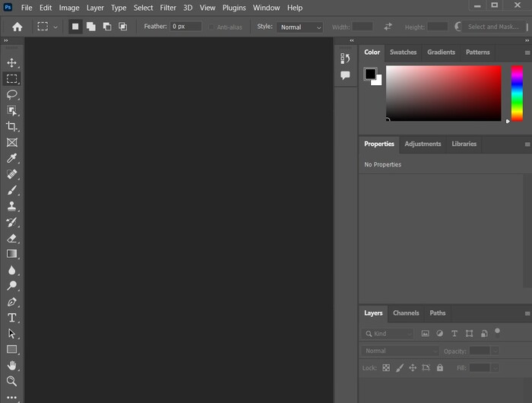Click the Feather input field
The width and height of the screenshot is (532, 403).
coord(185,27)
